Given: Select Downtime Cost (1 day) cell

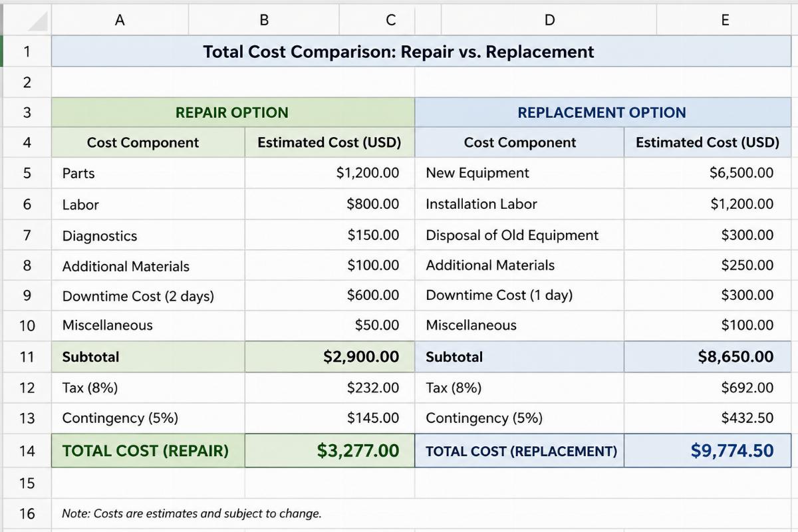Looking at the screenshot, I should 519,295.
